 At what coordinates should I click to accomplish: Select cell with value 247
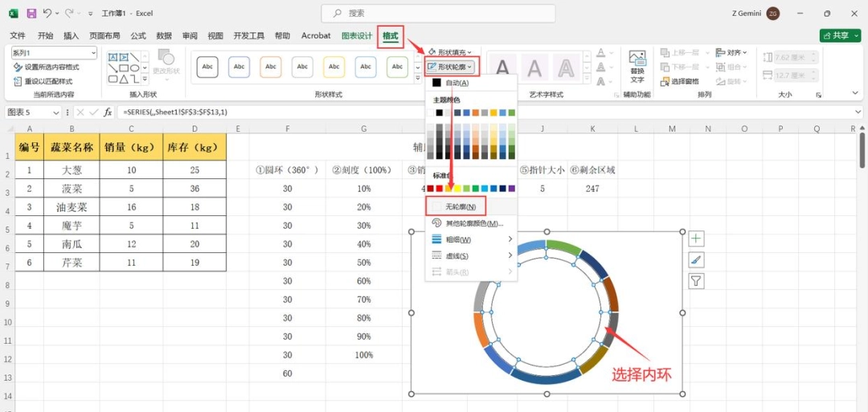click(592, 189)
